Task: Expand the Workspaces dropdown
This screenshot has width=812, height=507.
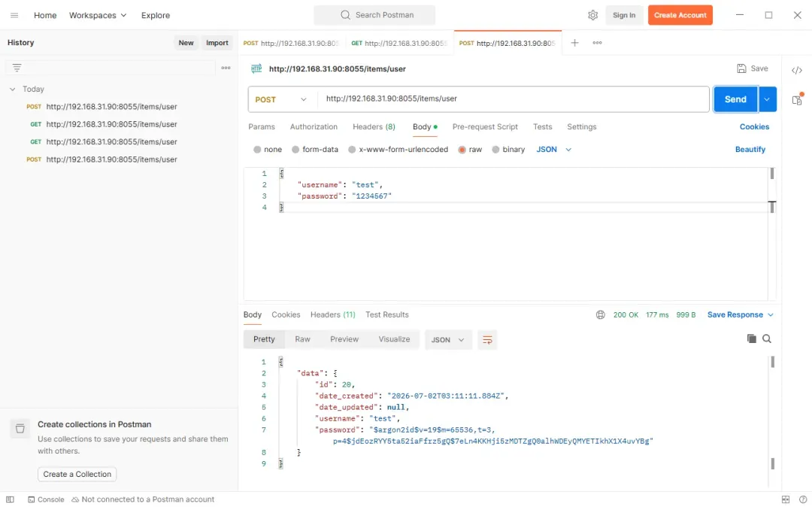Action: (97, 15)
